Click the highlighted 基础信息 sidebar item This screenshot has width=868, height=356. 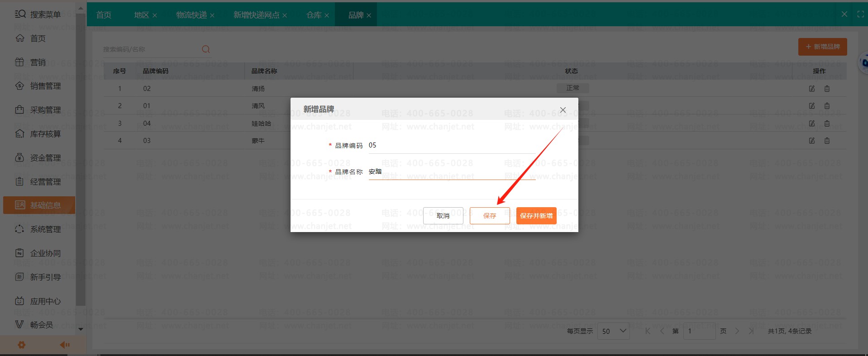(39, 205)
